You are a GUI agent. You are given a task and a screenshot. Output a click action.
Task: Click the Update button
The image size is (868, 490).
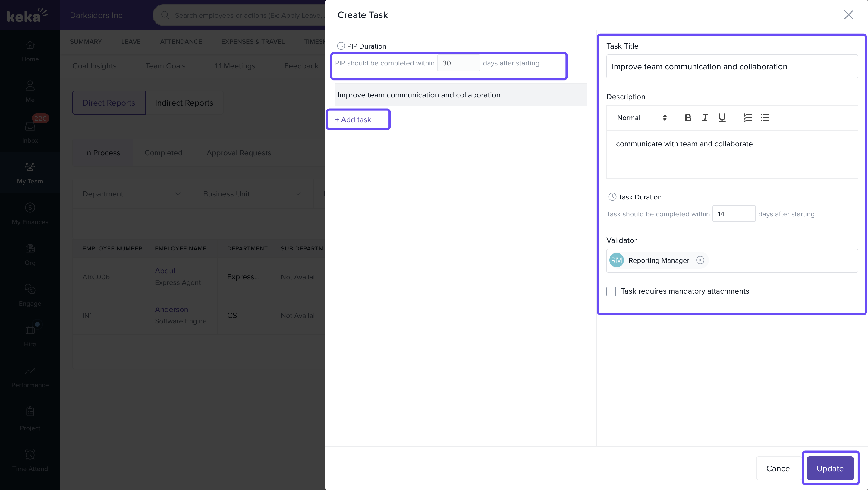point(830,468)
